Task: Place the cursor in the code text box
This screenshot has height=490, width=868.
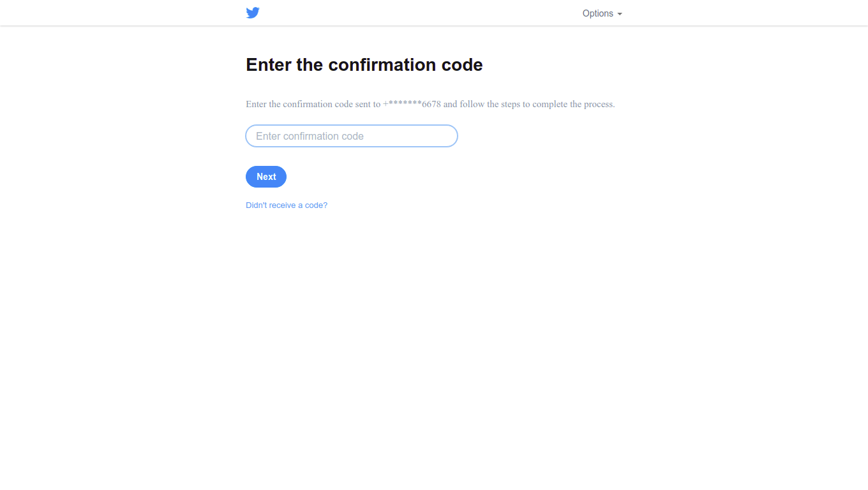Action: tap(351, 136)
